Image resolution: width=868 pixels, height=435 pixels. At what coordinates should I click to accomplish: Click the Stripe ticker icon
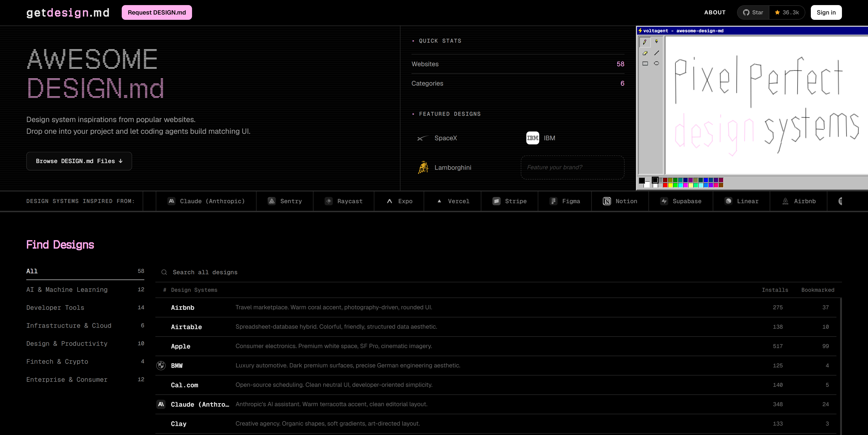[496, 201]
